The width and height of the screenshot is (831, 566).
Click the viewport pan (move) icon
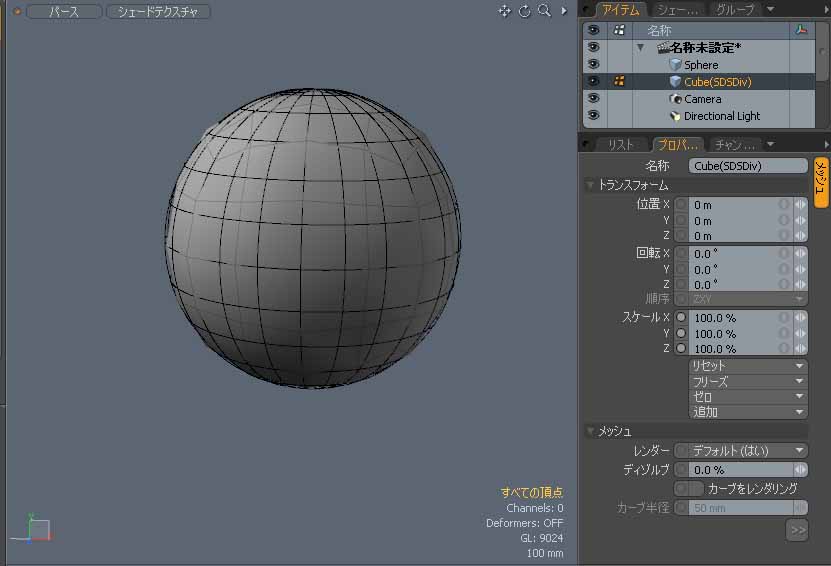pos(504,11)
